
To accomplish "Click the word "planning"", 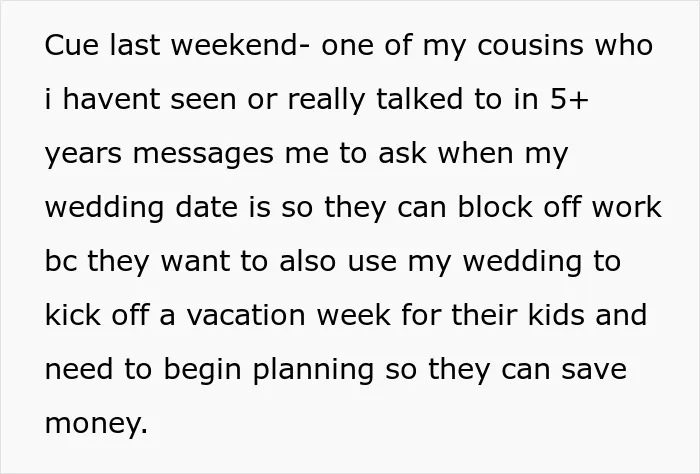I will 313,370.
